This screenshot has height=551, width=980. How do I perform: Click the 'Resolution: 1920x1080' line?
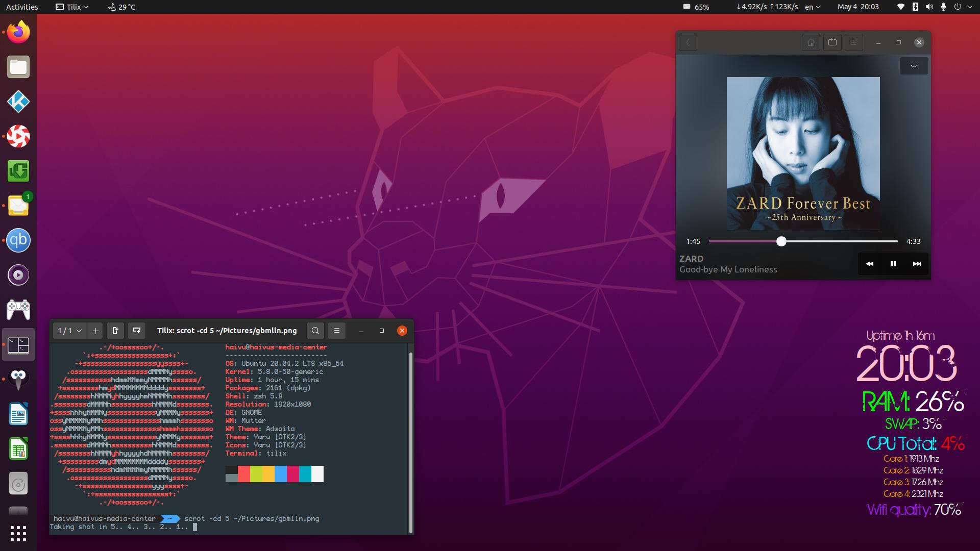tap(268, 404)
